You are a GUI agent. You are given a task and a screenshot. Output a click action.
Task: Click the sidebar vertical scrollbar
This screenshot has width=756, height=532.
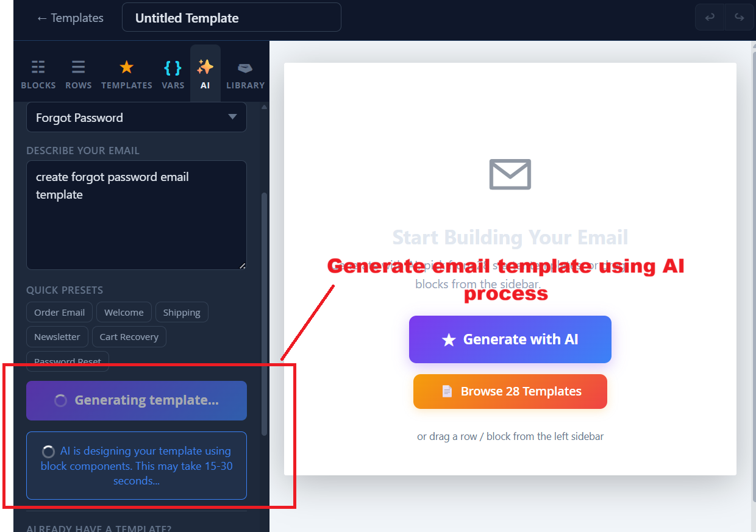pyautogui.click(x=264, y=314)
